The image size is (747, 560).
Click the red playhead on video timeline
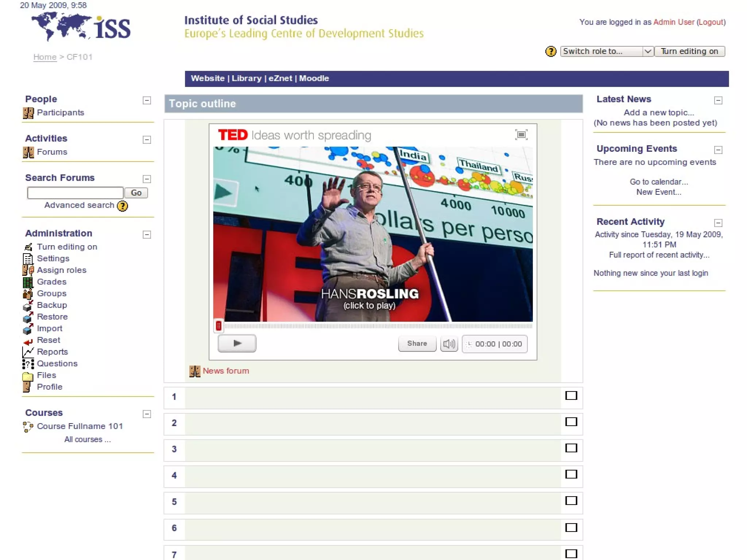pyautogui.click(x=218, y=326)
